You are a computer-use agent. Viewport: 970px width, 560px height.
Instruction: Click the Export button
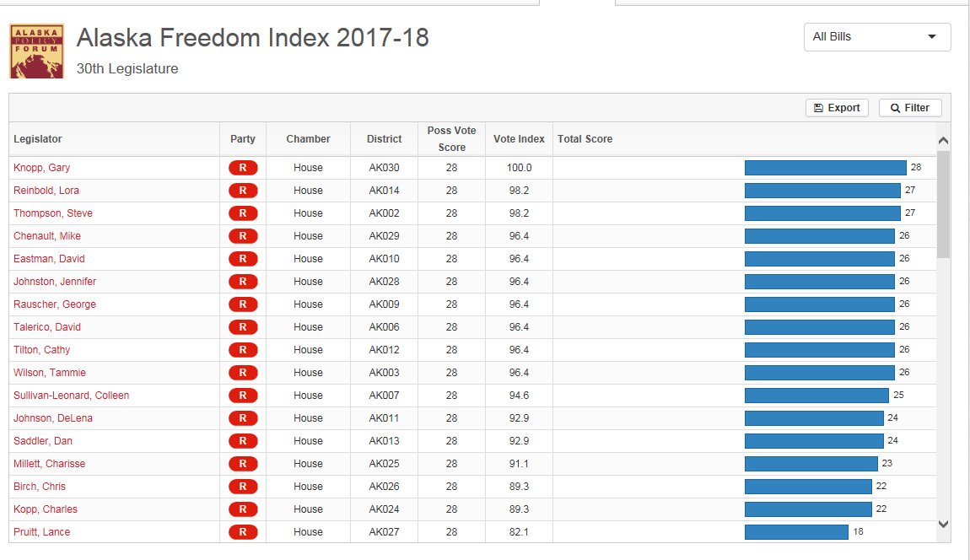pyautogui.click(x=837, y=108)
